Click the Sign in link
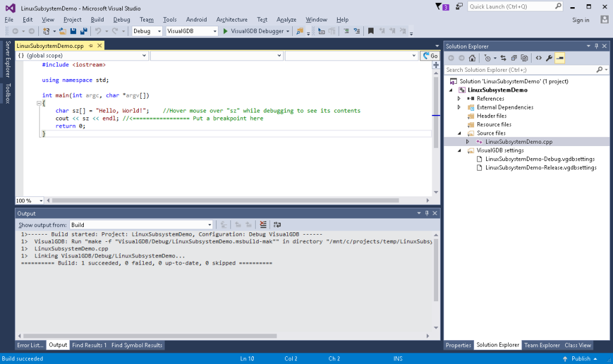 (x=579, y=19)
